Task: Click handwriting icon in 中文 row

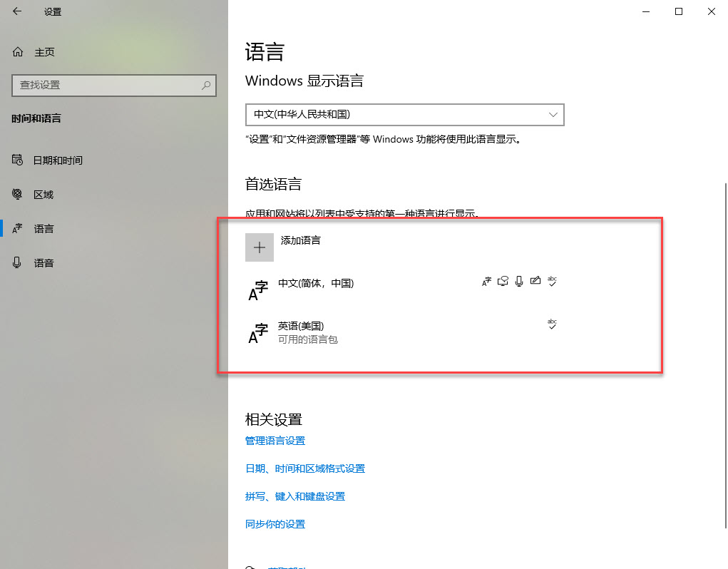Action: click(x=535, y=280)
